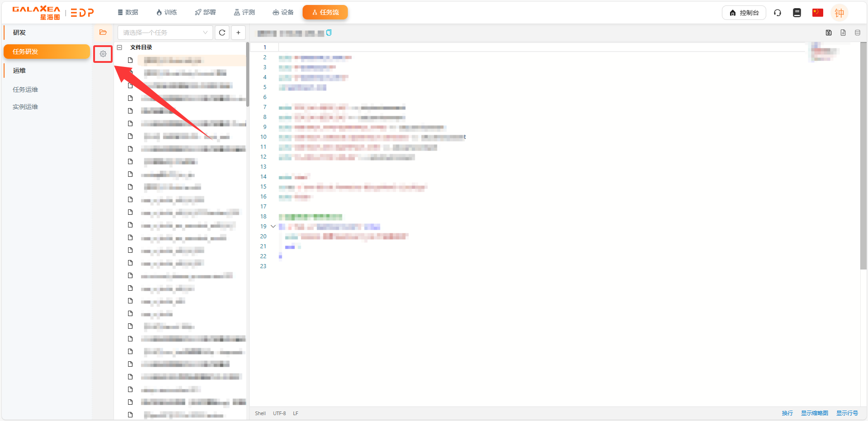This screenshot has width=868, height=421.
Task: Collapse the 文件目录 tree node
Action: [119, 47]
